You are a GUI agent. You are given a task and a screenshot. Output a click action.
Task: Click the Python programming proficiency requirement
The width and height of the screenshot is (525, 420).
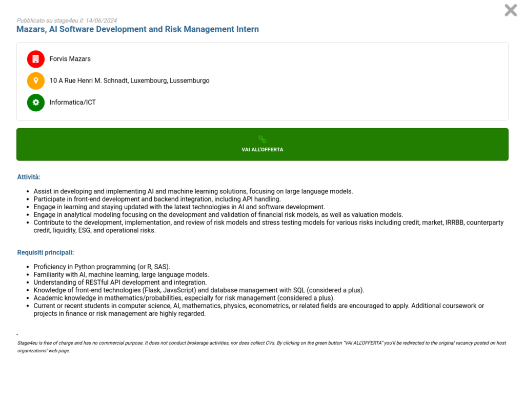pyautogui.click(x=102, y=267)
